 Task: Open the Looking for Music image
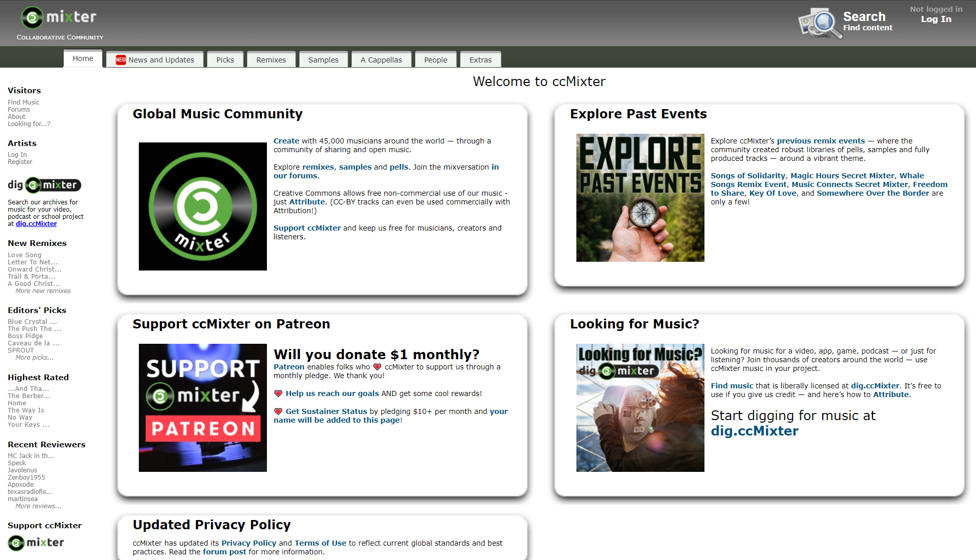[x=640, y=408]
